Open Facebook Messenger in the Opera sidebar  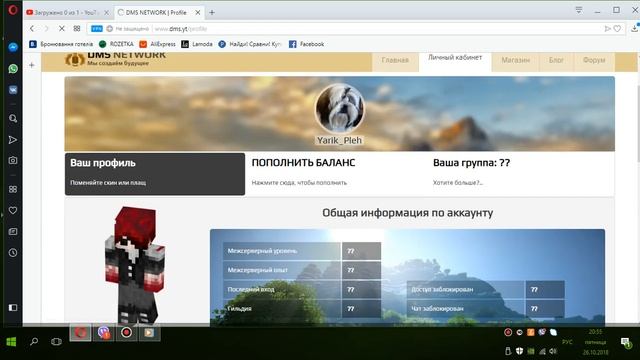click(x=13, y=47)
